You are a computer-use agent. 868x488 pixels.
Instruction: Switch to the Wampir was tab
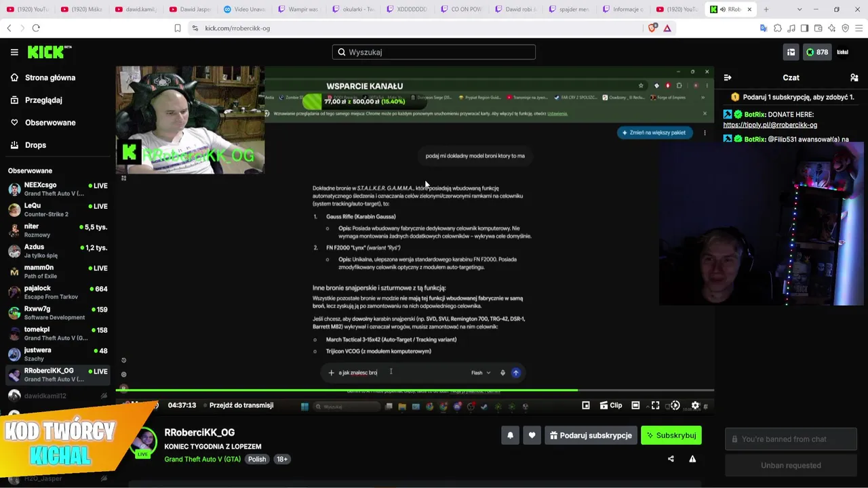298,9
